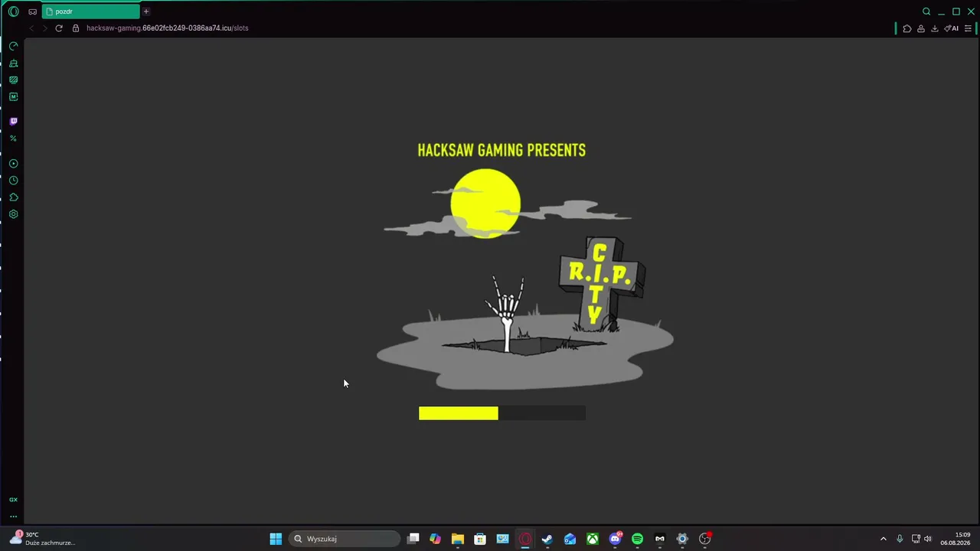Screen dimensions: 980x551
Task: Open the striped panel icon in the sidebar
Action: pyautogui.click(x=13, y=80)
